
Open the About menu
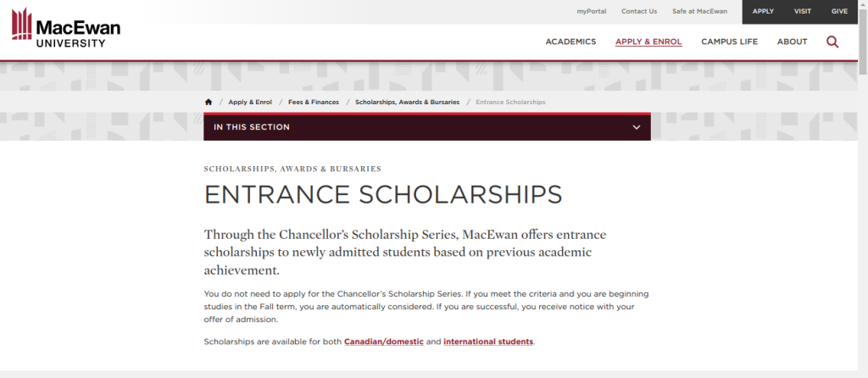click(x=792, y=42)
